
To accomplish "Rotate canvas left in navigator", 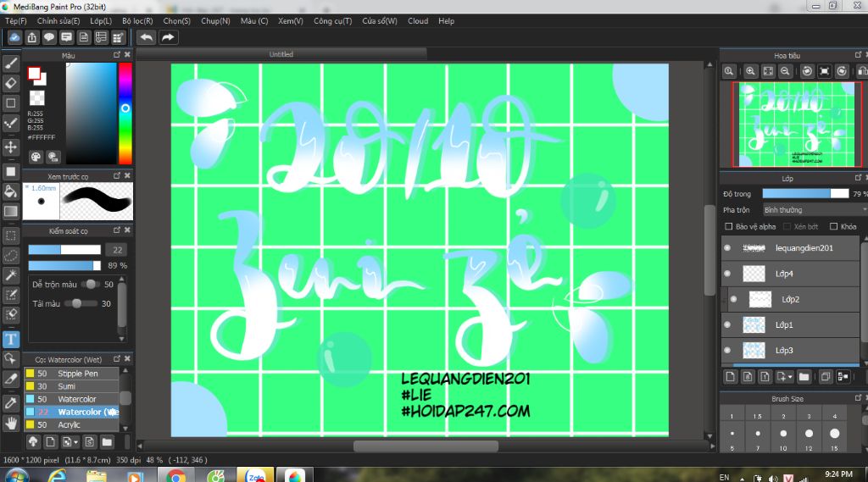I will tap(807, 71).
